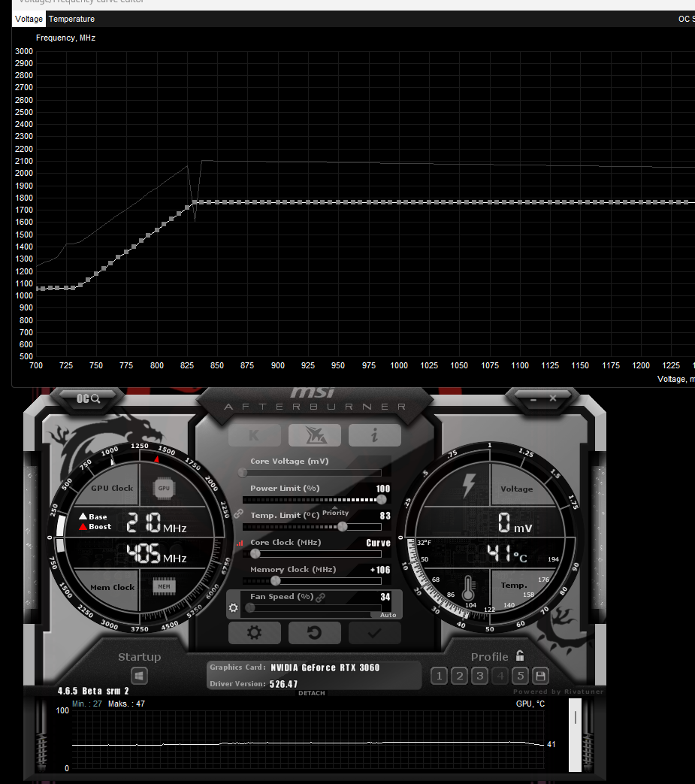Select profile slot 1
The image size is (695, 784).
(440, 676)
